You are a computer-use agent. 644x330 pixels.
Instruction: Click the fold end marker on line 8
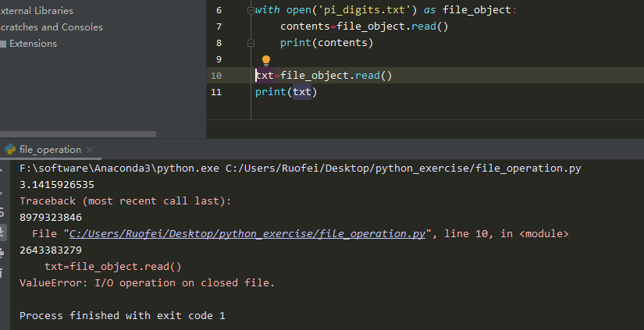tap(251, 43)
